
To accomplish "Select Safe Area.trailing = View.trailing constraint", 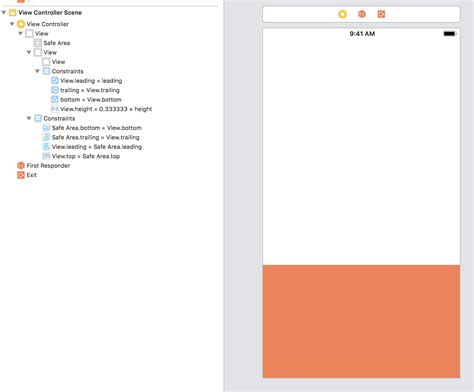I will coord(95,137).
